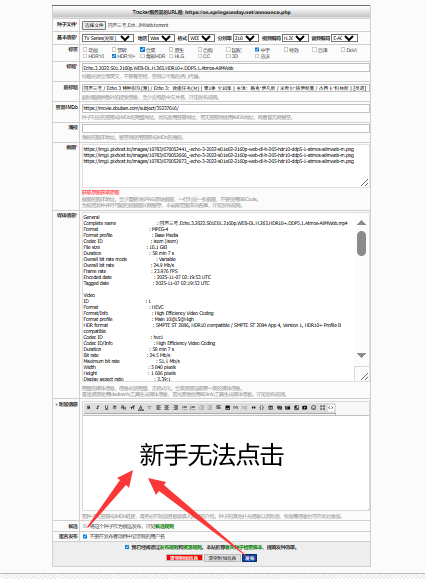Insert a numbered list in description editor
The height and width of the screenshot is (579, 425).
[x=193, y=408]
